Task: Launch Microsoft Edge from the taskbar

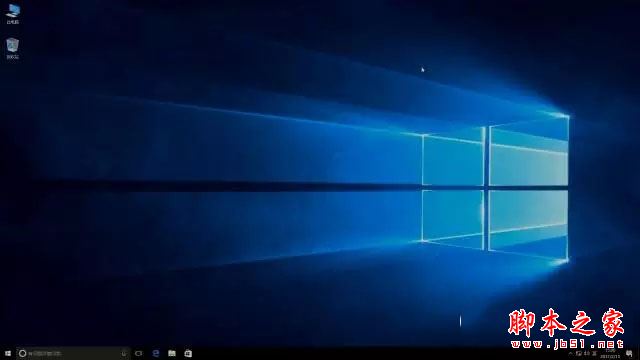Action: pos(156,353)
